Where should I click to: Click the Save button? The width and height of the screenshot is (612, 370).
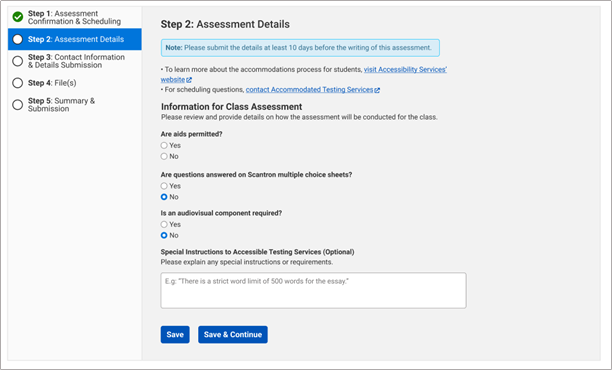point(175,334)
